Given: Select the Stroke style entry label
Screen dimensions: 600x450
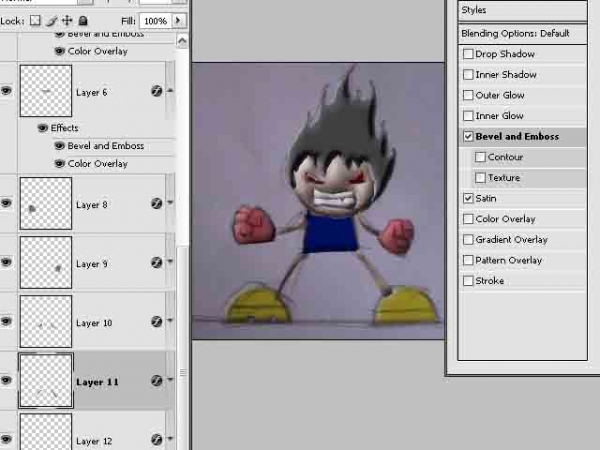Looking at the screenshot, I should (x=489, y=281).
